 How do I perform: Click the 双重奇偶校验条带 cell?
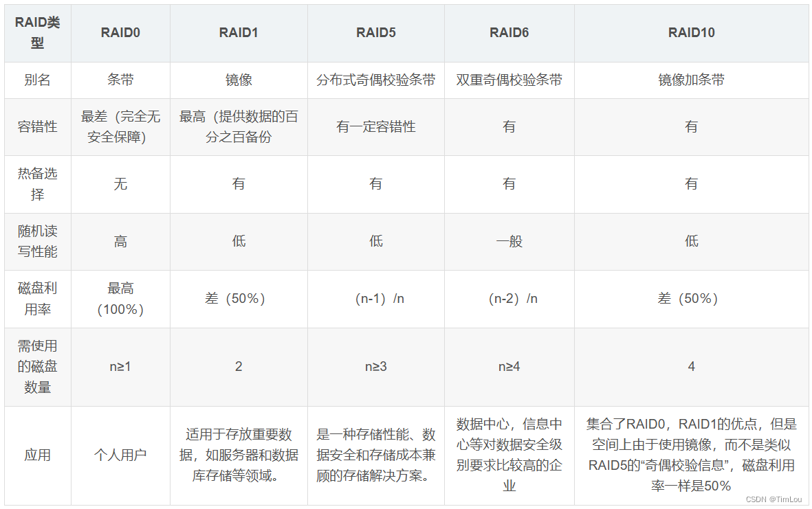(x=509, y=80)
